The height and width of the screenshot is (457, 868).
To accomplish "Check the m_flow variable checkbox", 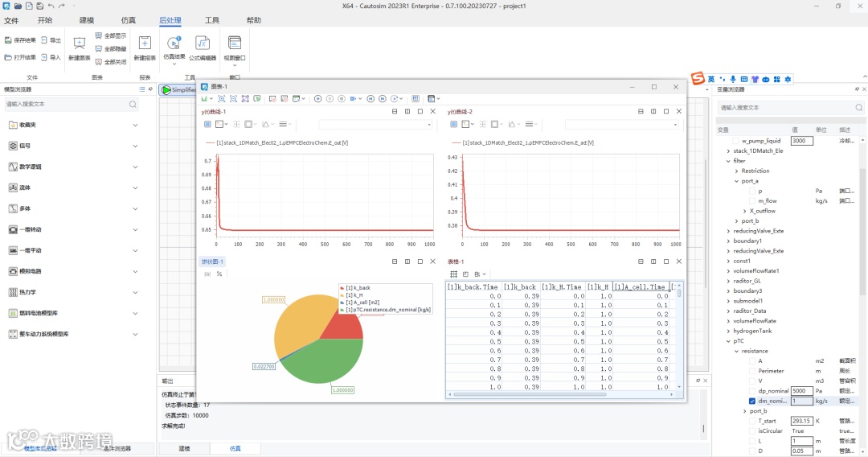I will coord(751,201).
